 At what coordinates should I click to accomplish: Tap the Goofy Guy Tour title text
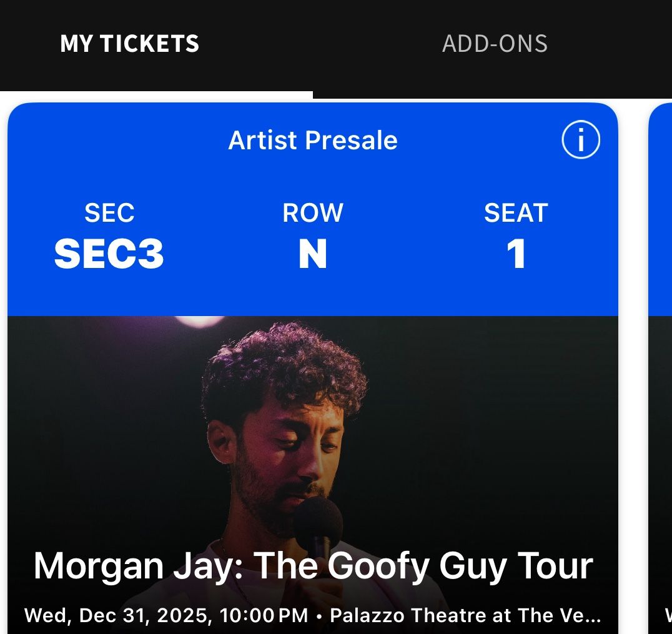pos(312,565)
